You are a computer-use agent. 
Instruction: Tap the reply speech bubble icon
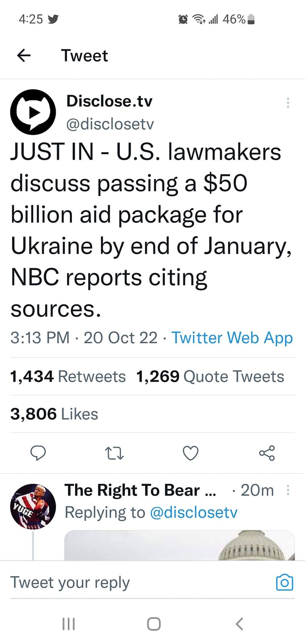pos(38,453)
